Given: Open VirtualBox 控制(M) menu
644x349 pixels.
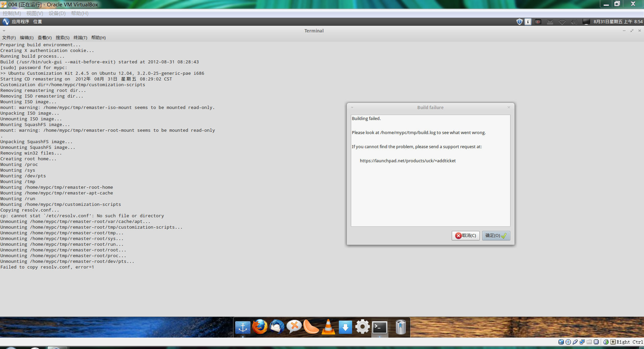Looking at the screenshot, I should (12, 13).
